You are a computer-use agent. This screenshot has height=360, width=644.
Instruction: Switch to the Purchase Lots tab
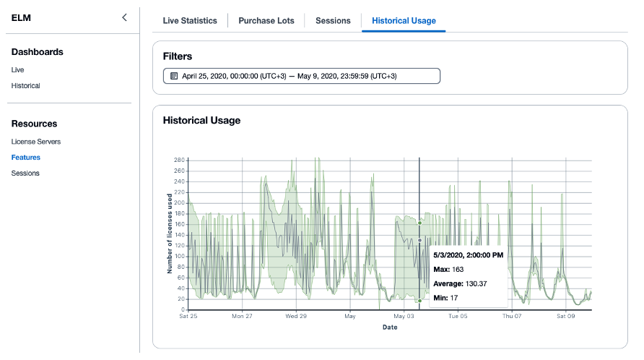click(266, 21)
